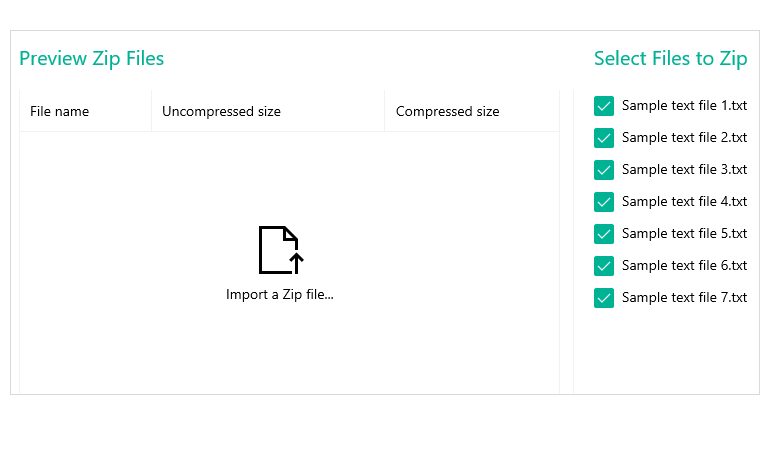
Task: Click the 'Sample text file 5.txt' label
Action: (684, 233)
